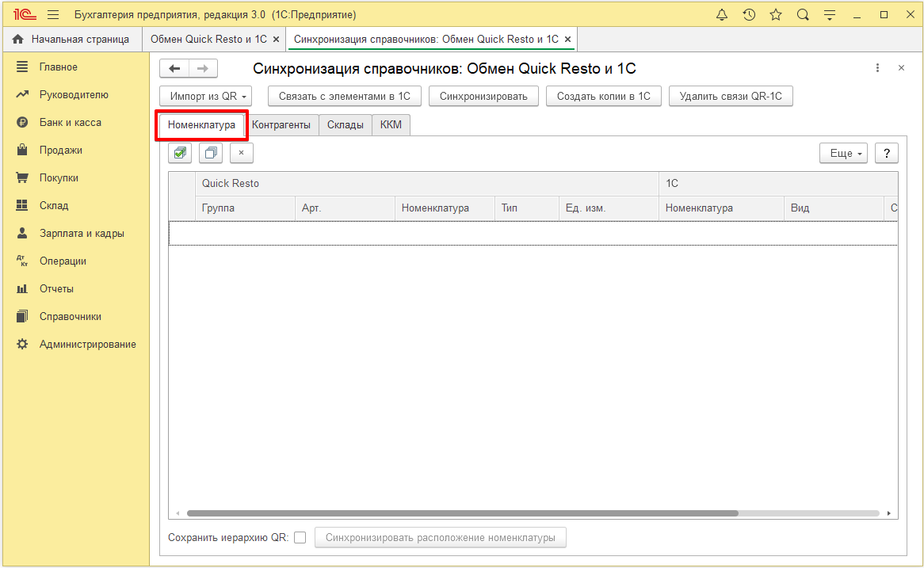Open service menu lines icon in title bar
The width and height of the screenshot is (924, 568).
click(x=830, y=15)
